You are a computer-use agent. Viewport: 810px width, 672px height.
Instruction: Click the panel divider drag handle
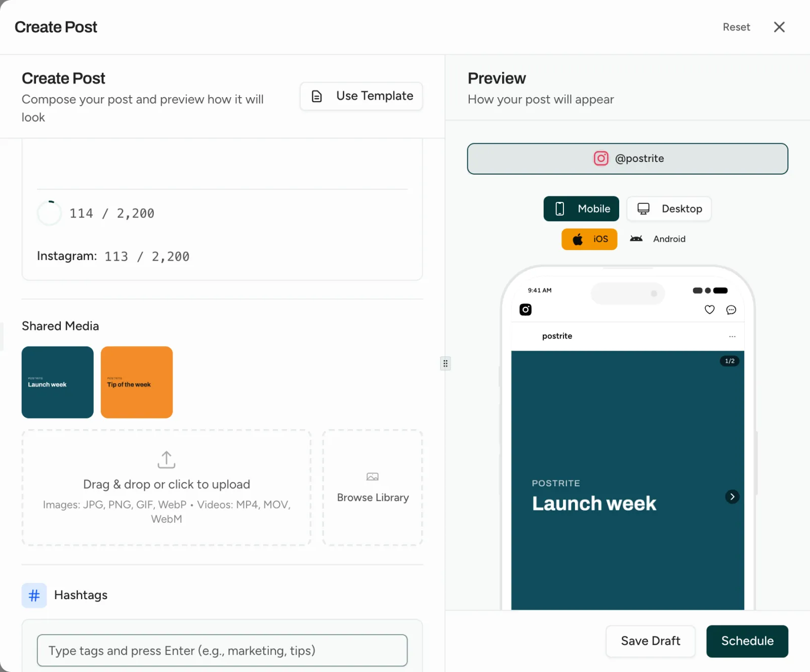445,363
